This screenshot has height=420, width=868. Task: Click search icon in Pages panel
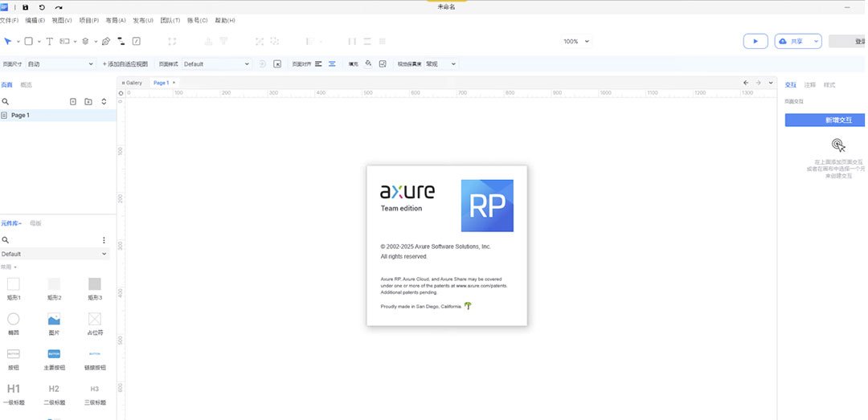click(x=5, y=102)
